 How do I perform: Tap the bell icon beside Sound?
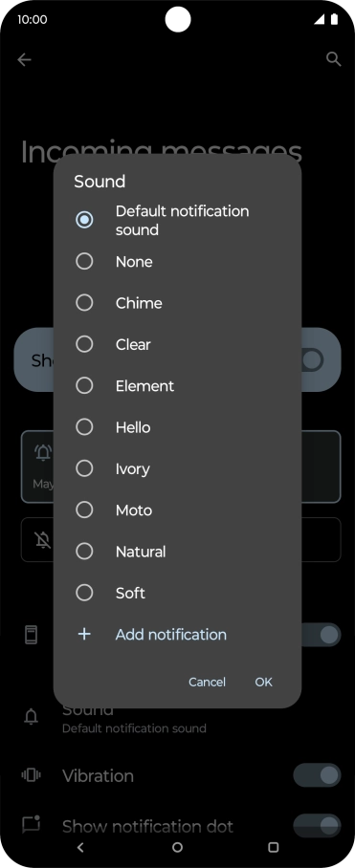click(x=32, y=718)
